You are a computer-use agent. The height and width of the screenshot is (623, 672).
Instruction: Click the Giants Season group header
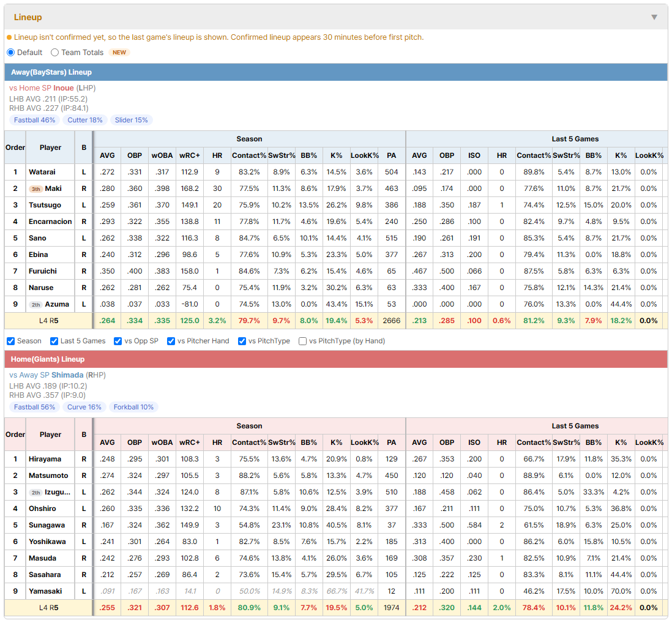(x=250, y=426)
